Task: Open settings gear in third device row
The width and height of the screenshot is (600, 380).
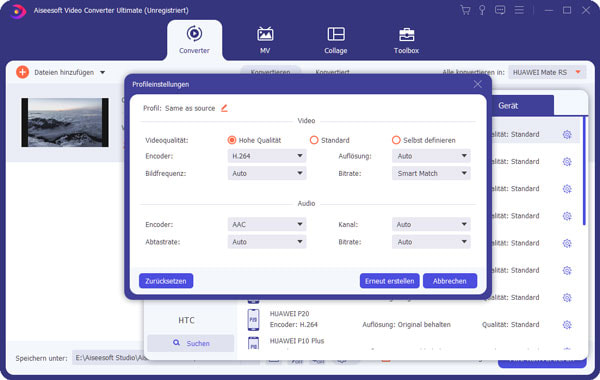Action: [567, 189]
